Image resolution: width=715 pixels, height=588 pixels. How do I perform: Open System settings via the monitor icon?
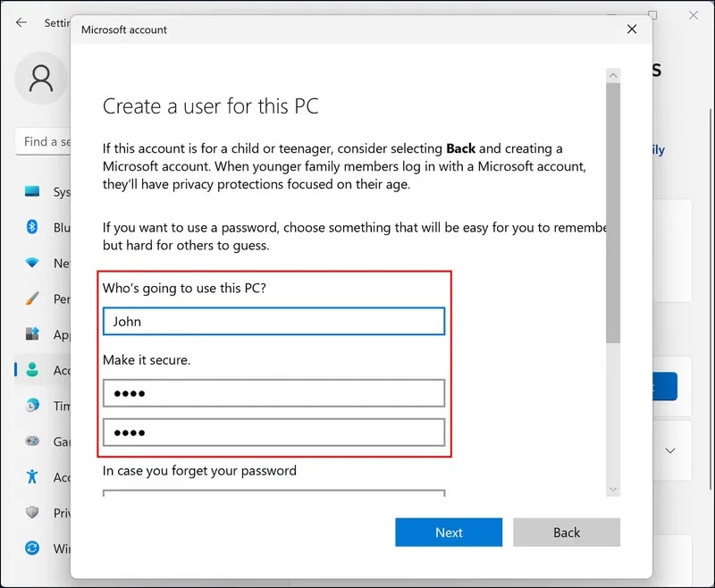click(32, 191)
